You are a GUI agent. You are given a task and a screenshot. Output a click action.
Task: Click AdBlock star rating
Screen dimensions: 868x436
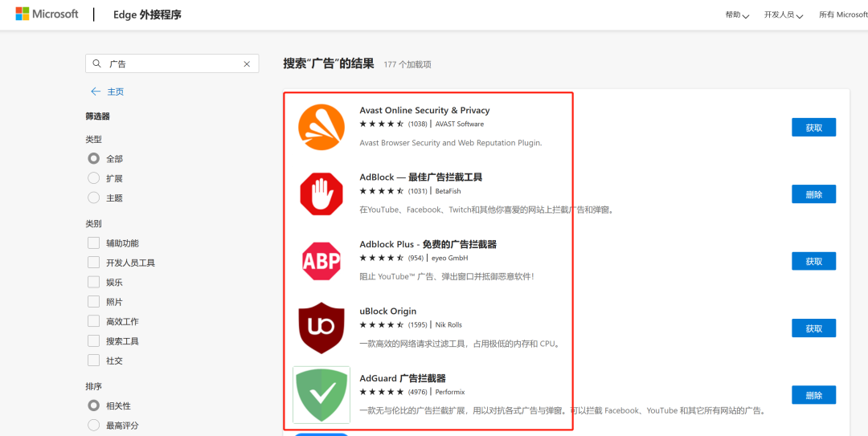pos(382,191)
